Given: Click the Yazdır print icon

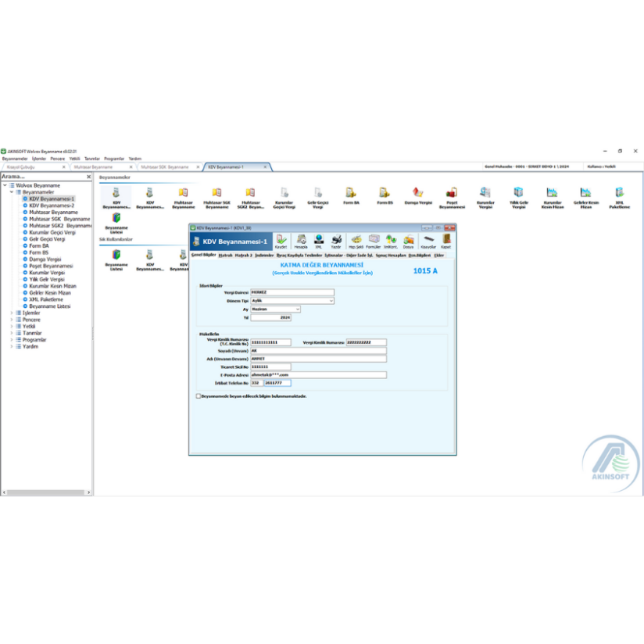Looking at the screenshot, I should 336,241.
